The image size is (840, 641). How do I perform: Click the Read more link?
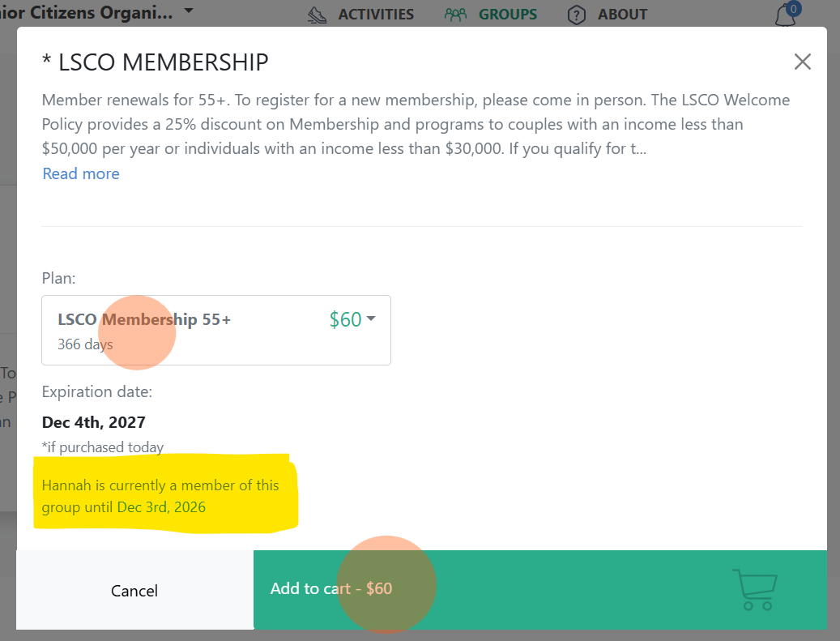click(x=81, y=173)
